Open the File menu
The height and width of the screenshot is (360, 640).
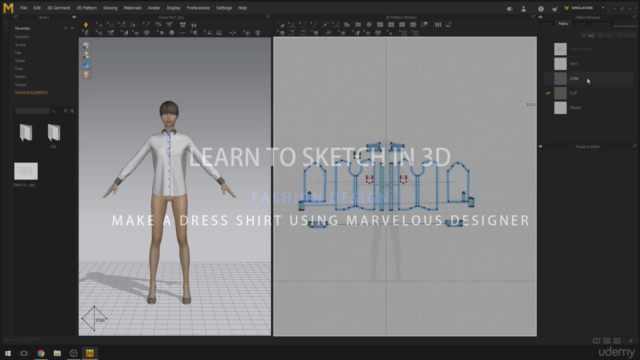(23, 8)
